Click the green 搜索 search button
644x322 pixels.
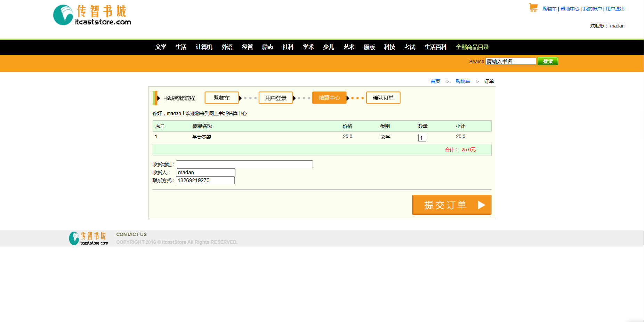548,61
